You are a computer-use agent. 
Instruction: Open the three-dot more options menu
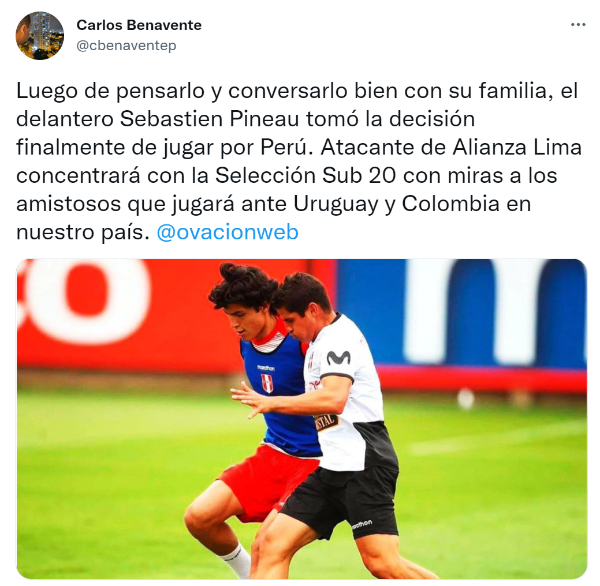tap(578, 25)
